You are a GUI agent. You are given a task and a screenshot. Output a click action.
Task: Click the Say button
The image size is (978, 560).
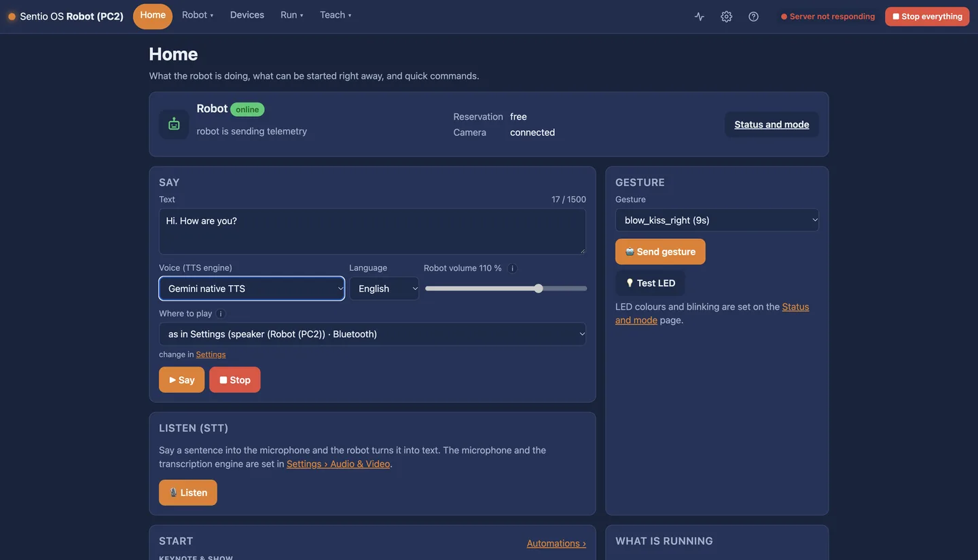click(182, 380)
